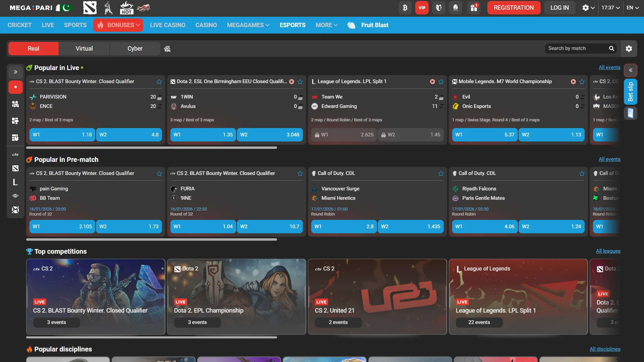Click the VIP icon in the top bar
Viewport: 644px width, 362px height.
[x=422, y=7]
